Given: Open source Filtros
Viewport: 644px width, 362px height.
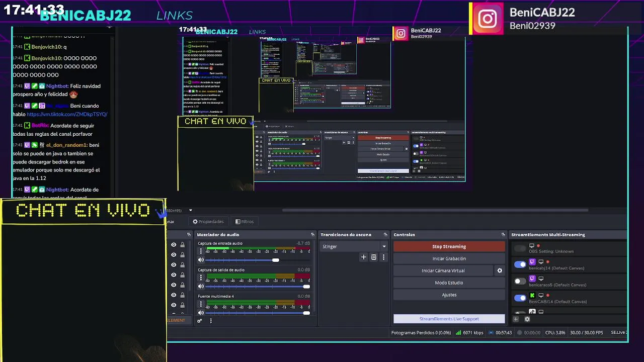Looking at the screenshot, I should coord(245,222).
